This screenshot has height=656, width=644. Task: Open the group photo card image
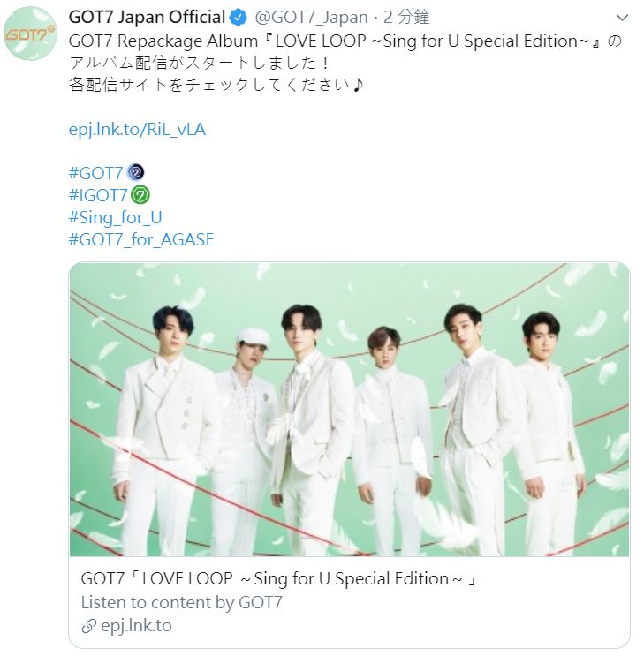pyautogui.click(x=349, y=410)
